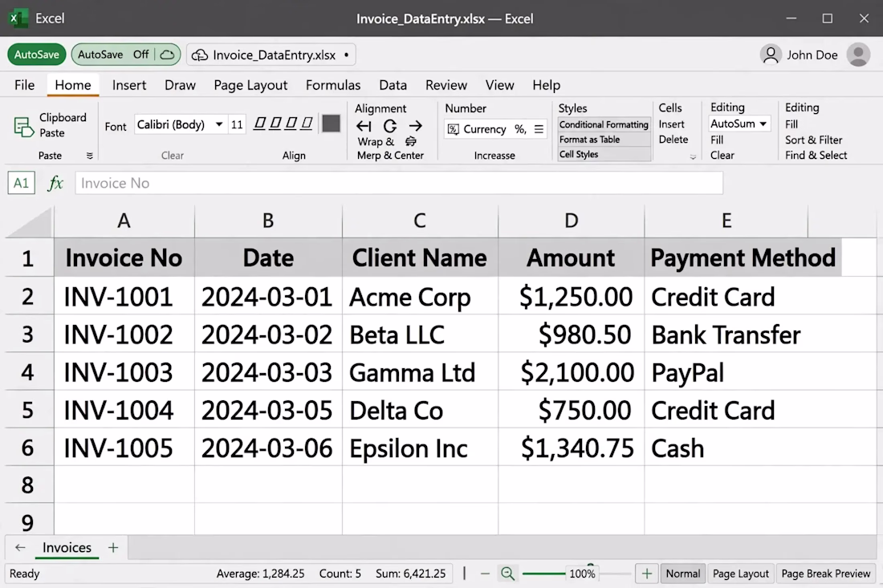
Task: Click the wrap icon next to Wrap &
Action: pos(411,141)
